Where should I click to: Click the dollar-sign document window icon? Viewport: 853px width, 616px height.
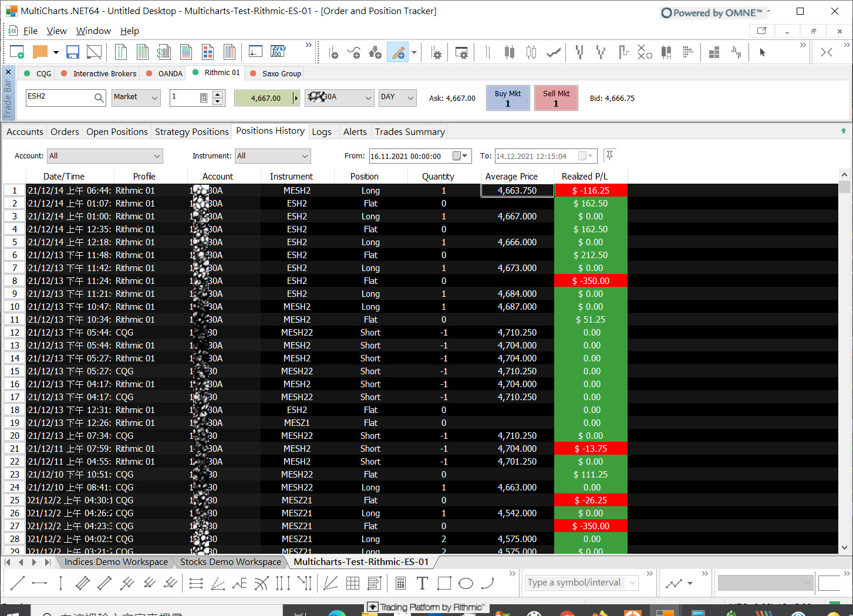coord(164,52)
